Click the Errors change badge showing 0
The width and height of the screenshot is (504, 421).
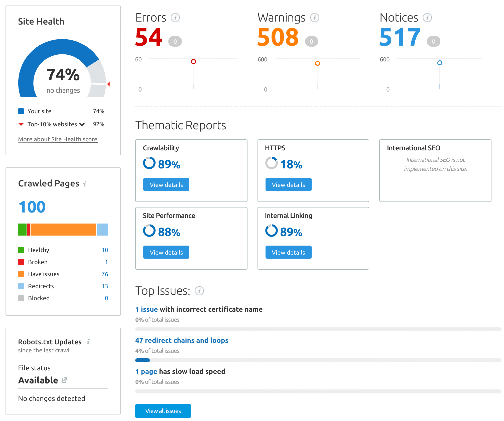(175, 41)
